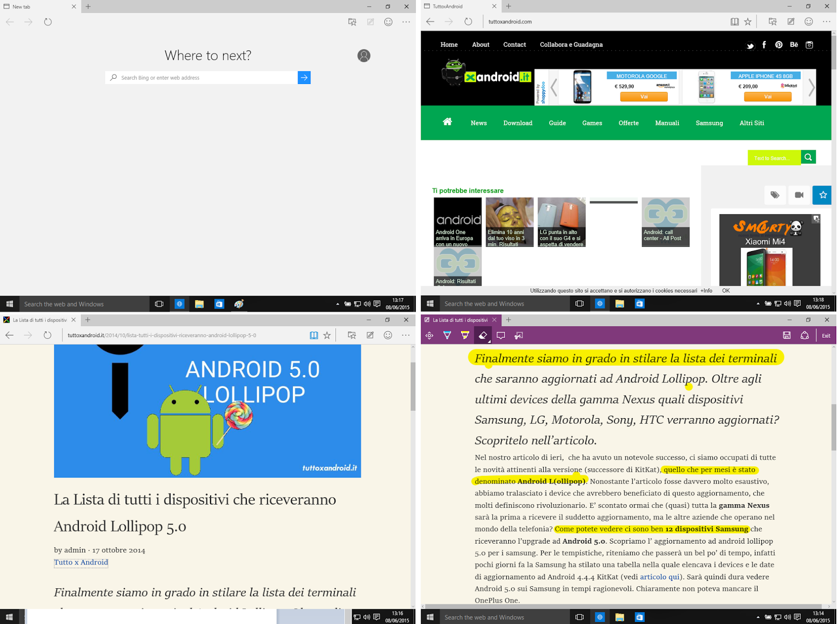Image resolution: width=840 pixels, height=624 pixels.
Task: Save the web note with the floppy icon
Action: [786, 335]
